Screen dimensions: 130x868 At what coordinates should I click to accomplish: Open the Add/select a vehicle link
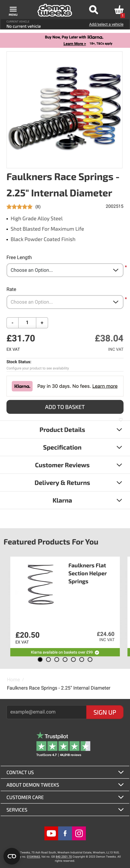click(106, 24)
